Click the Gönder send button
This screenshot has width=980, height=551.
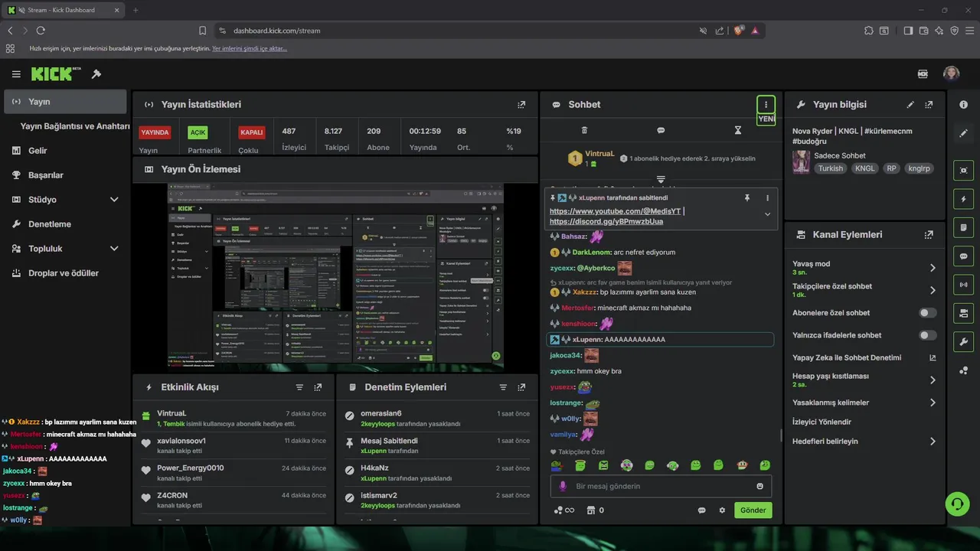[753, 510]
